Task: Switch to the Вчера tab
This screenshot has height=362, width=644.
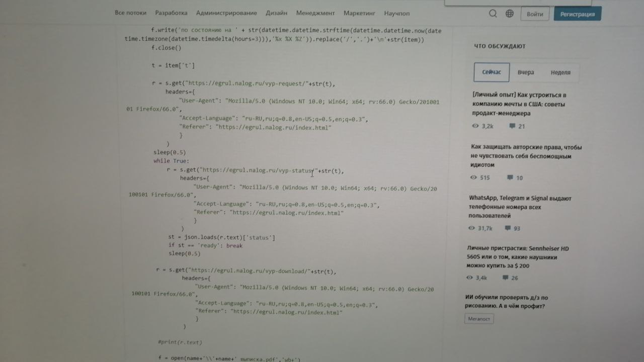Action: click(x=526, y=72)
